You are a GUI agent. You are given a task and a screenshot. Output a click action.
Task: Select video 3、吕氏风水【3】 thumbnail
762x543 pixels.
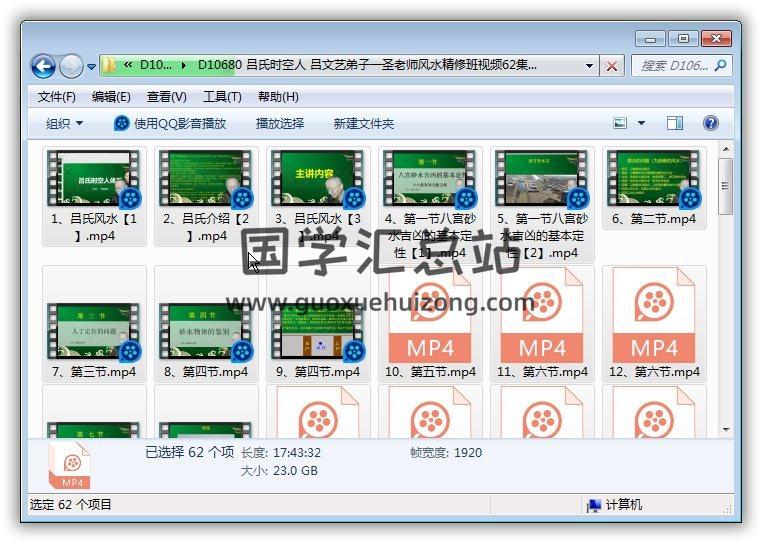pyautogui.click(x=318, y=178)
